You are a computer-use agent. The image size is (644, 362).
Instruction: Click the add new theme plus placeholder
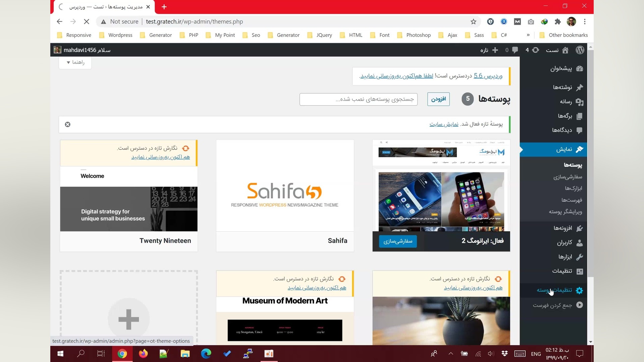129,319
